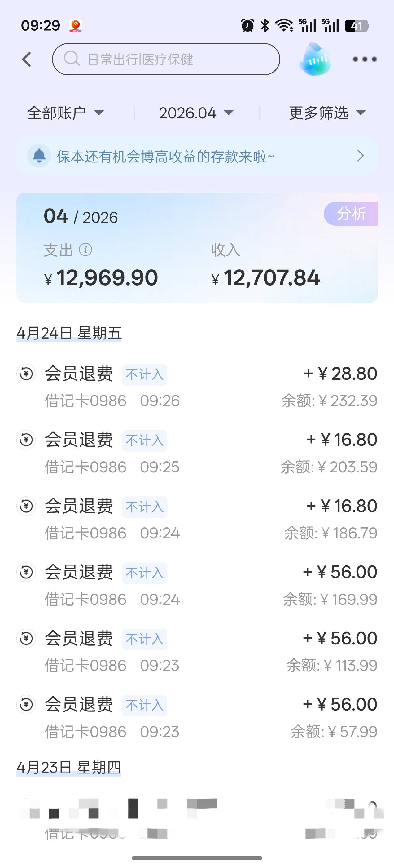Open the three-dot more options menu

[x=365, y=59]
